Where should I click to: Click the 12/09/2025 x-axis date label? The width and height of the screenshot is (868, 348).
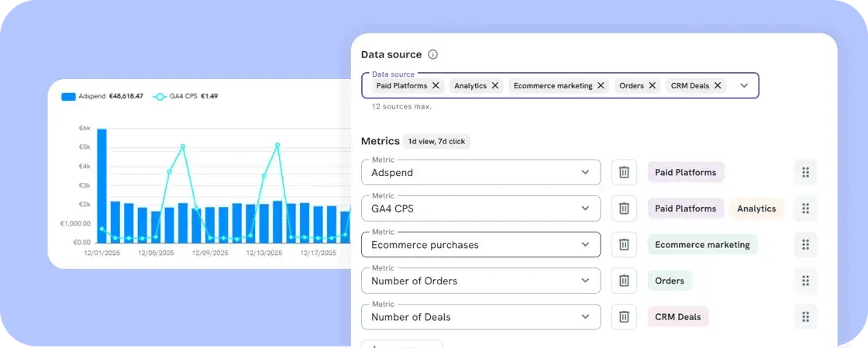point(210,253)
